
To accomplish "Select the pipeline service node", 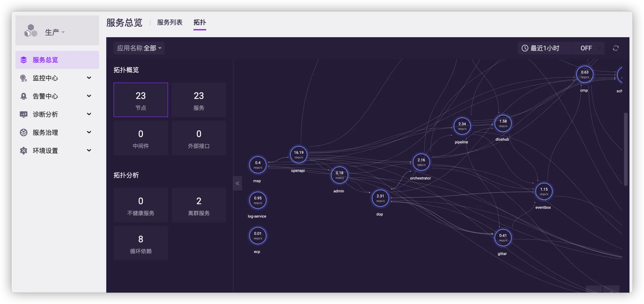I will (x=462, y=126).
